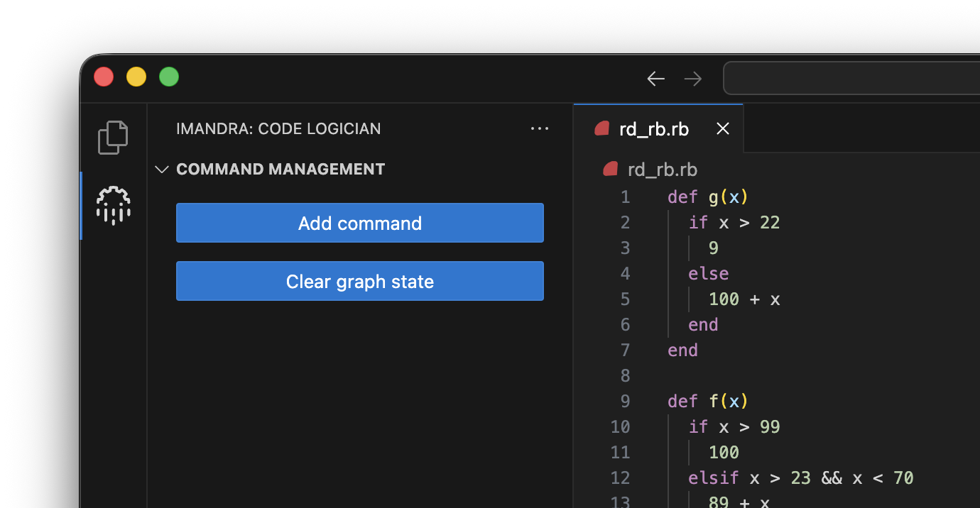The width and height of the screenshot is (980, 508).
Task: Click the green zoom traffic light button
Action: (169, 76)
